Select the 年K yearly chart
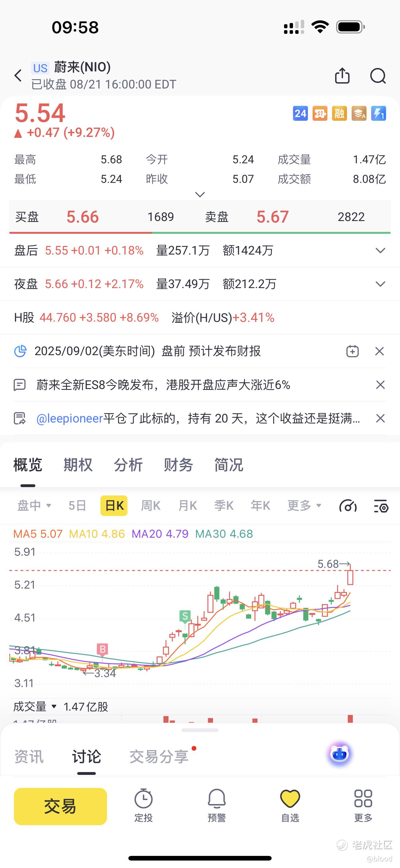 pos(260,505)
